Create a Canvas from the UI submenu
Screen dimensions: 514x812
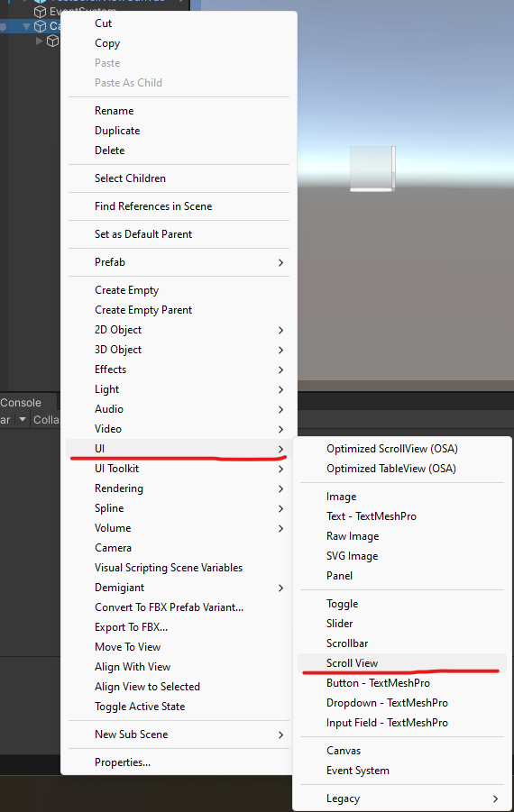click(402, 751)
